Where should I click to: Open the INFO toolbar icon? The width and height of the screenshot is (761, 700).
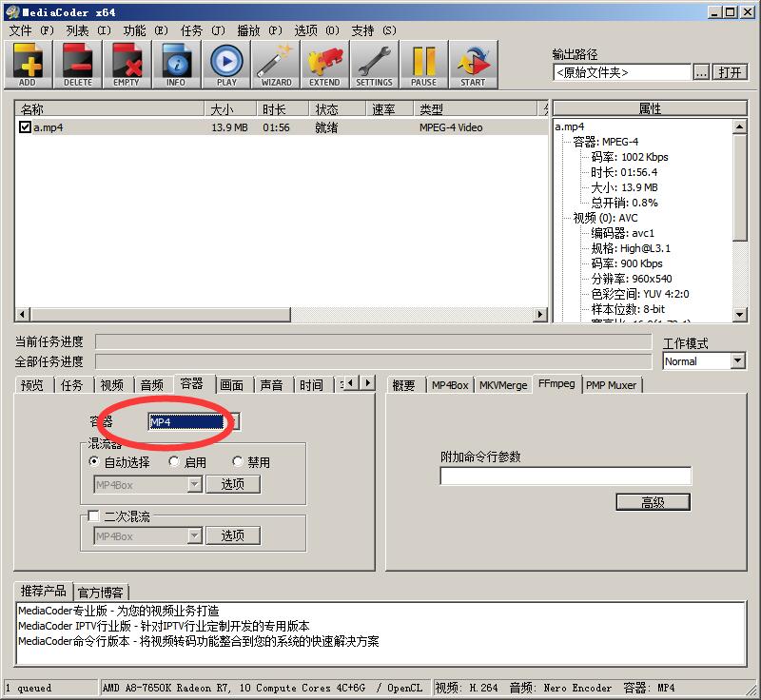[x=176, y=65]
